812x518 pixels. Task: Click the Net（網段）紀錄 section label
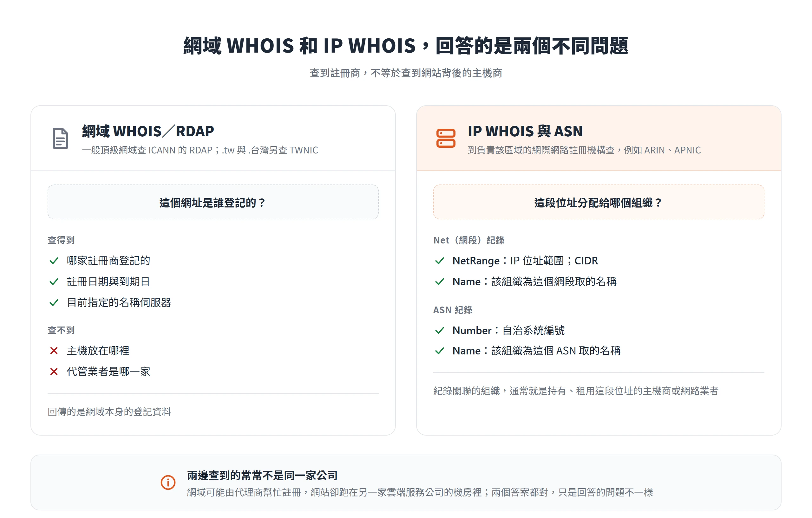(469, 240)
